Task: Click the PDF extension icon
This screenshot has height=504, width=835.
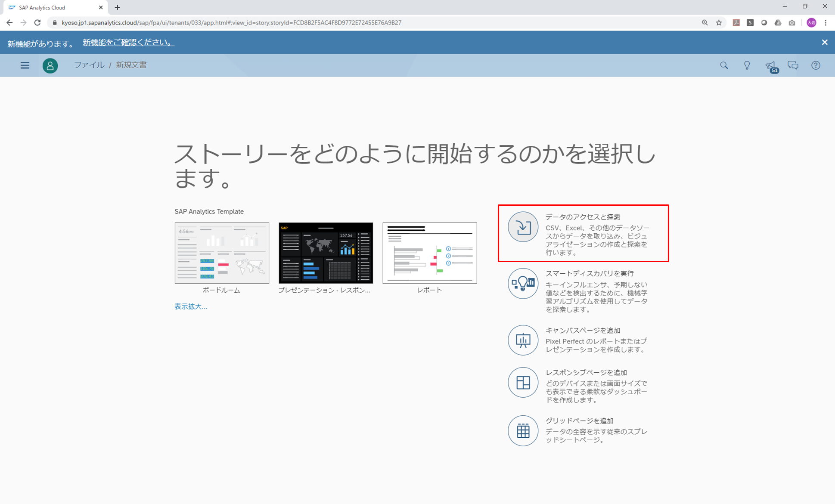Action: coord(736,23)
